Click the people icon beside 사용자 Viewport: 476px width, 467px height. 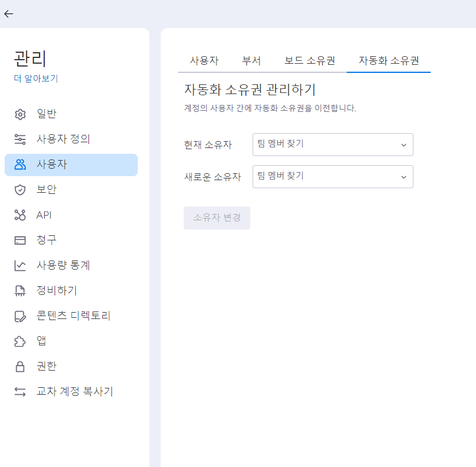(20, 165)
